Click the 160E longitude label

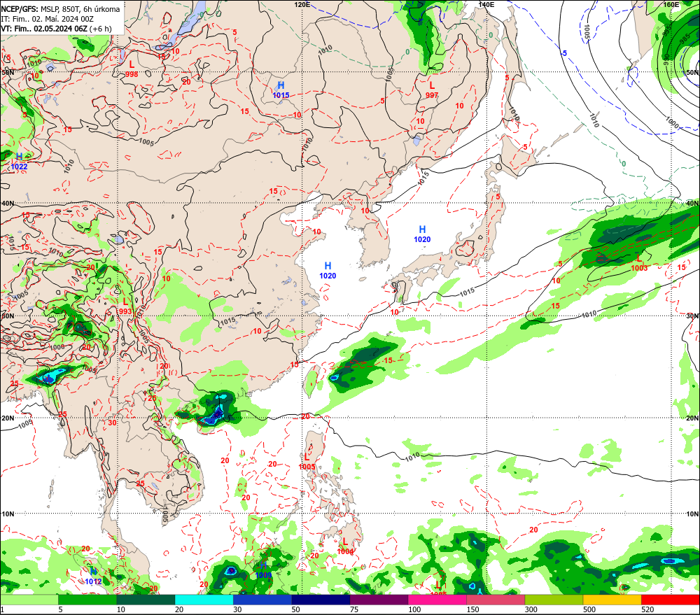(x=671, y=4)
